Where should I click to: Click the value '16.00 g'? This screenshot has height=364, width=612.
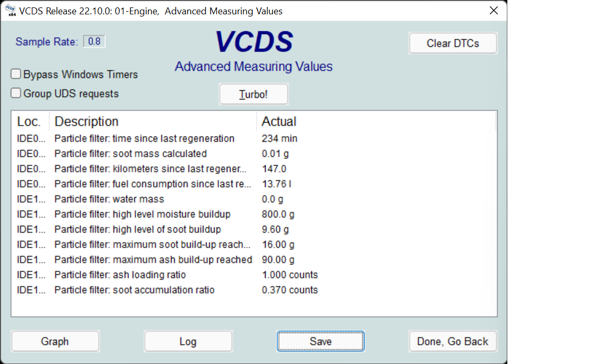pyautogui.click(x=278, y=244)
